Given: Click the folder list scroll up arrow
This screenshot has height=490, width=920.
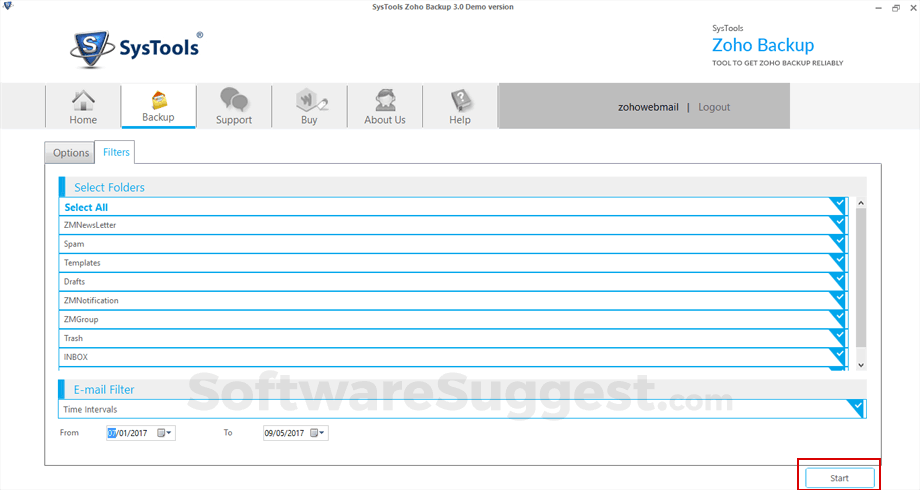Looking at the screenshot, I should [x=861, y=203].
